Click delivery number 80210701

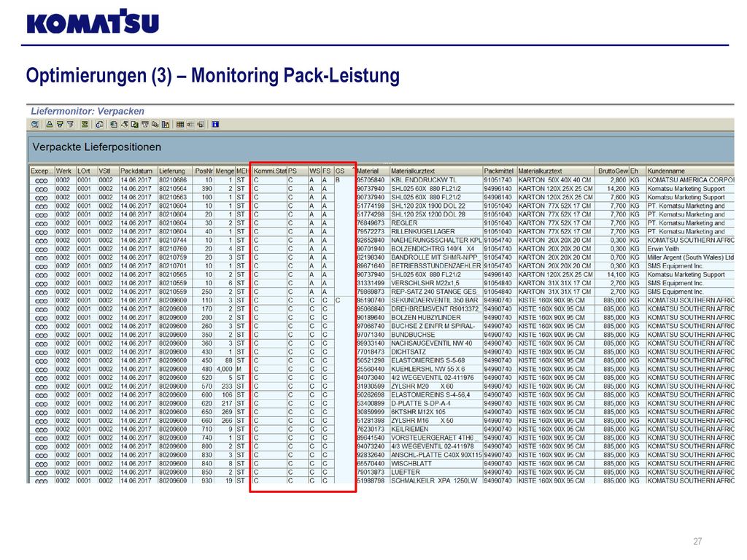[173, 266]
